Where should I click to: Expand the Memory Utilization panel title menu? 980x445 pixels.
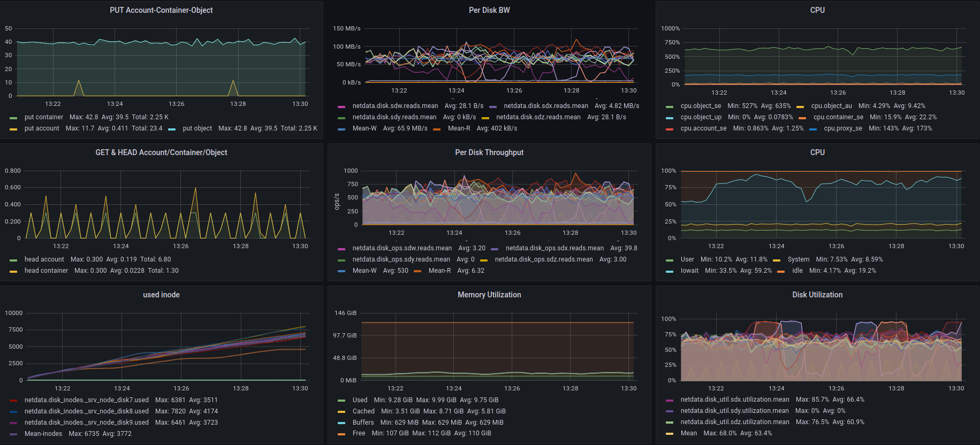point(489,295)
